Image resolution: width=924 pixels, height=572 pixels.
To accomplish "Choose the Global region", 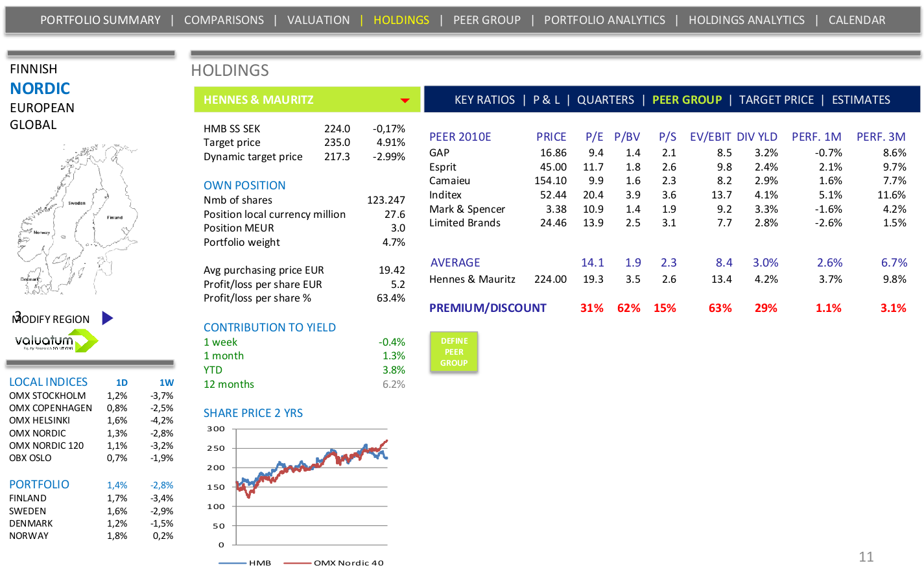I will 33,125.
